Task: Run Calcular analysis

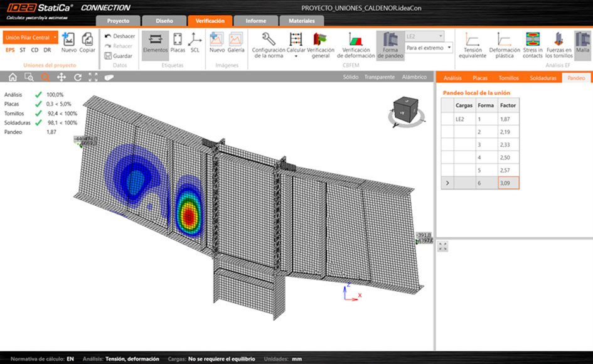Action: (x=296, y=43)
